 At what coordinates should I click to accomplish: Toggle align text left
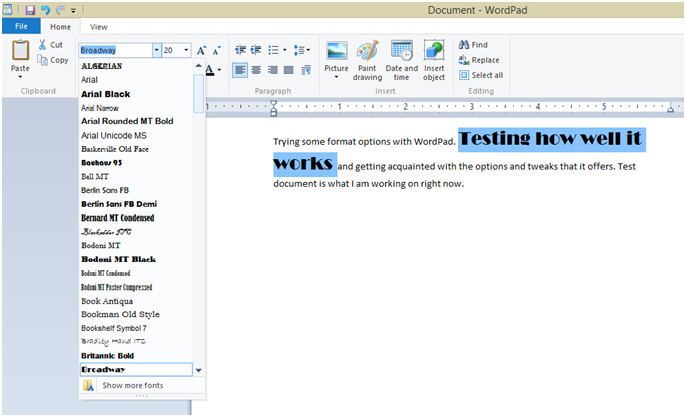240,70
